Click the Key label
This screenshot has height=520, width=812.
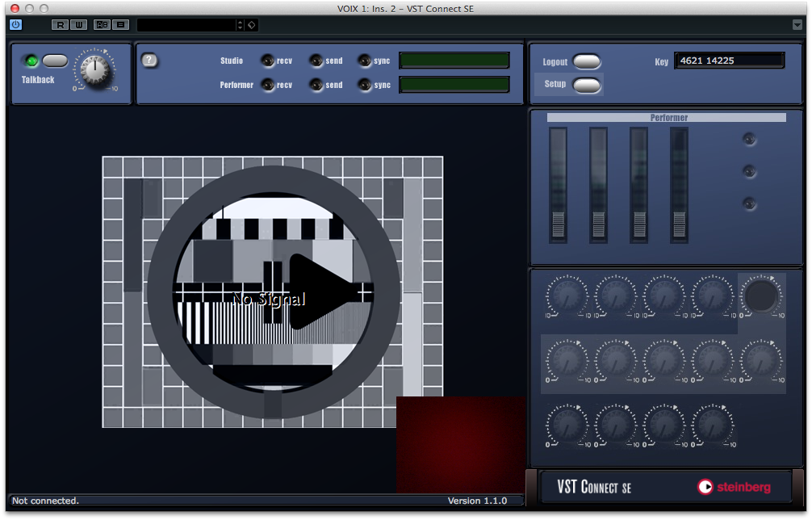click(x=661, y=61)
